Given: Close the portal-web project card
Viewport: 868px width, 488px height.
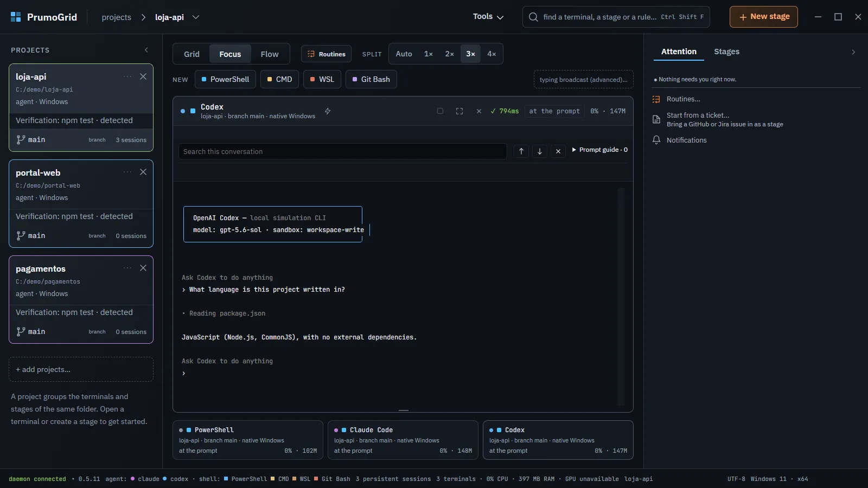Looking at the screenshot, I should point(143,172).
